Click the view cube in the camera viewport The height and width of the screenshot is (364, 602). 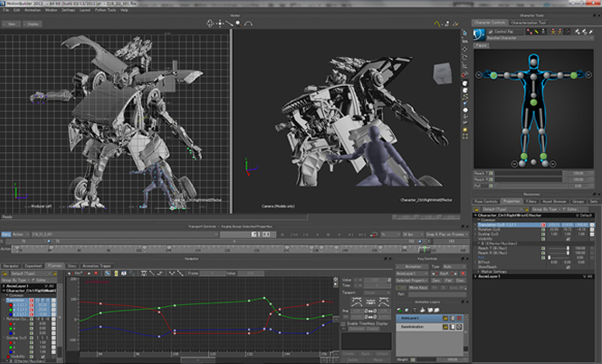[x=442, y=73]
